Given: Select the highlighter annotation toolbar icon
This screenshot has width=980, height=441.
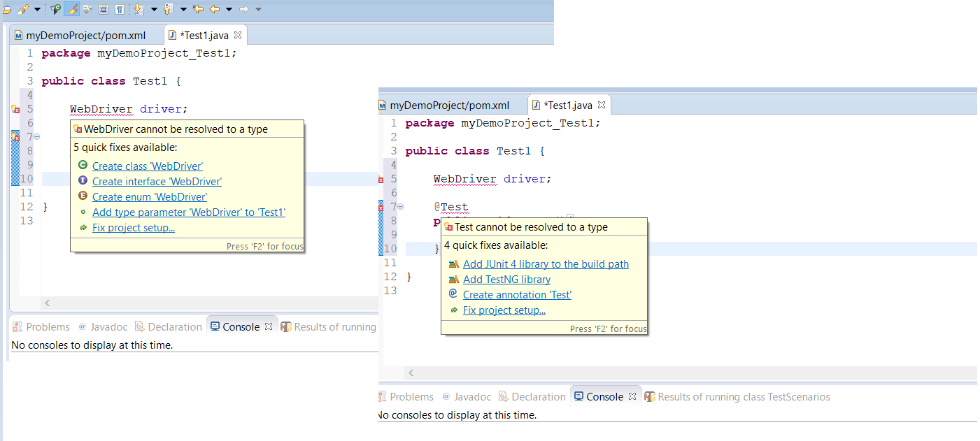Looking at the screenshot, I should [x=71, y=9].
